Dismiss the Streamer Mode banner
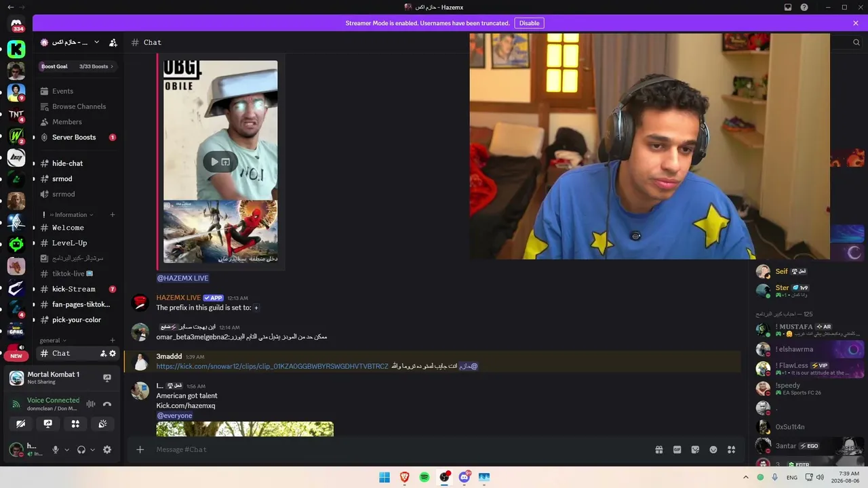Viewport: 868px width, 488px height. 856,23
